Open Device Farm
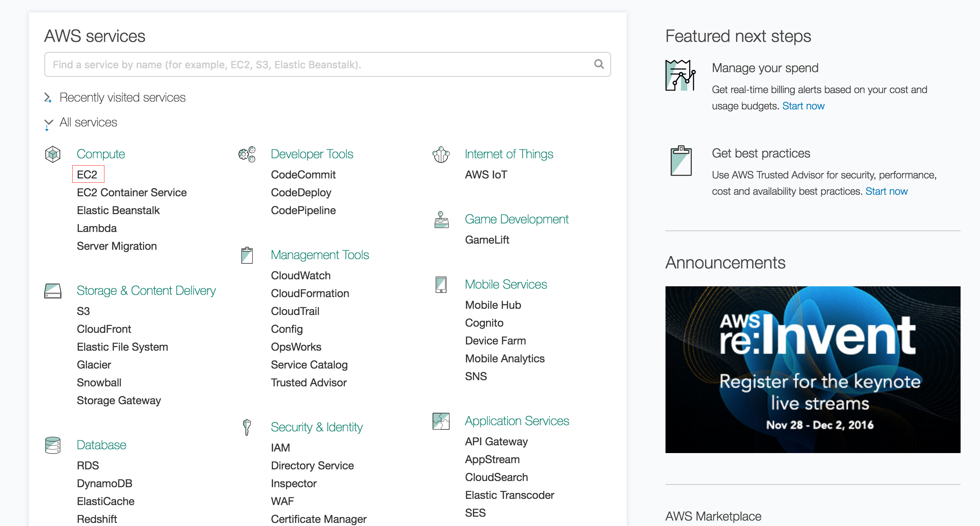This screenshot has width=980, height=526. (x=495, y=341)
